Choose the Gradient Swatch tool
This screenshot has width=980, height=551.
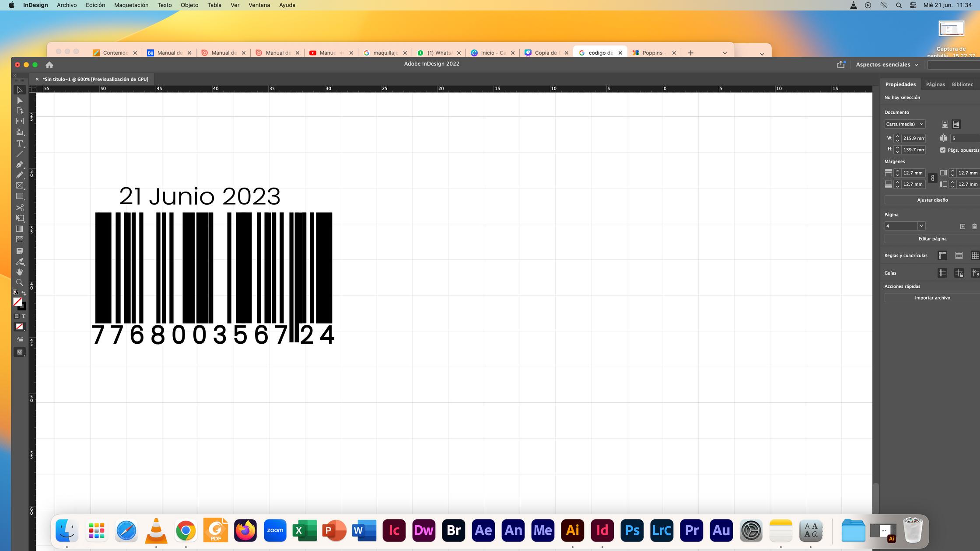click(x=20, y=229)
